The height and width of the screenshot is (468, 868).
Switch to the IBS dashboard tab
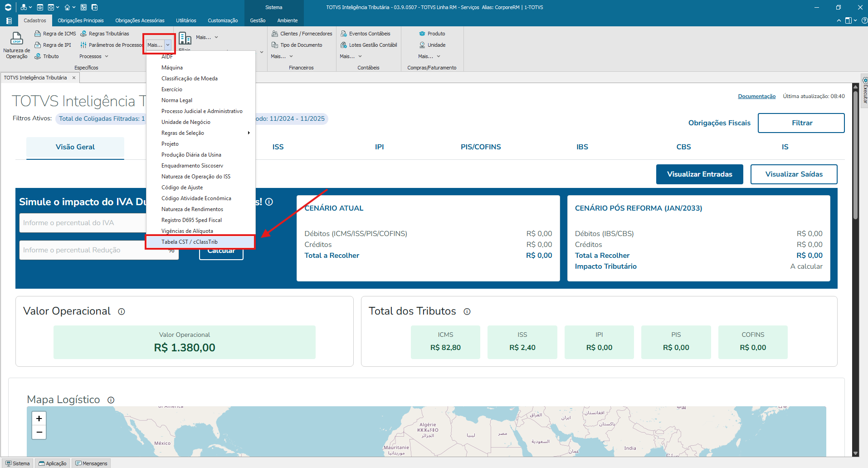(x=582, y=147)
